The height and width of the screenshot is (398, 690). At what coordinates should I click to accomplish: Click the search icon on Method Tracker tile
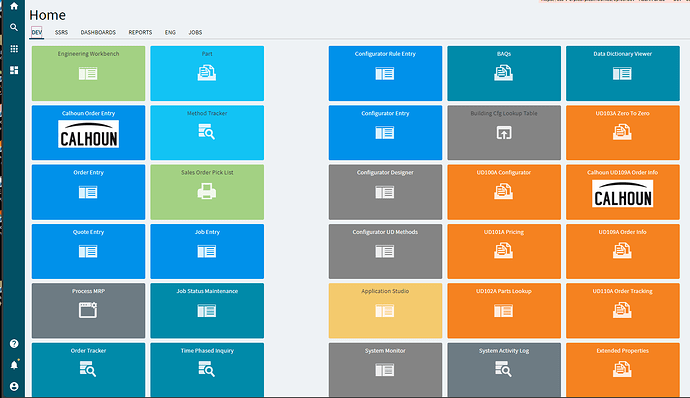(x=207, y=132)
